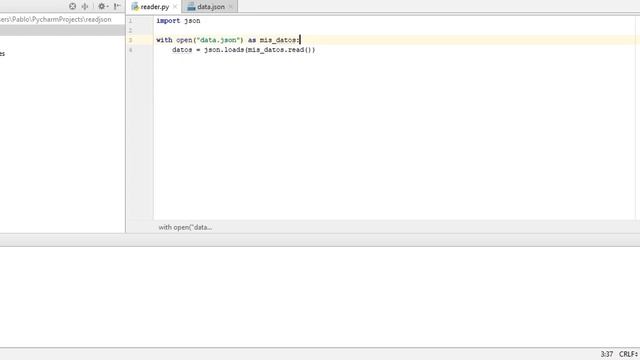Click the "with open("data..." breadcrumb
The height and width of the screenshot is (360, 640).
pyautogui.click(x=185, y=227)
